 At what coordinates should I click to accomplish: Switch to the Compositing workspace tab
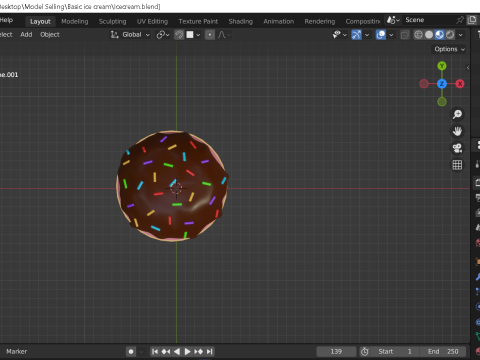pos(362,21)
